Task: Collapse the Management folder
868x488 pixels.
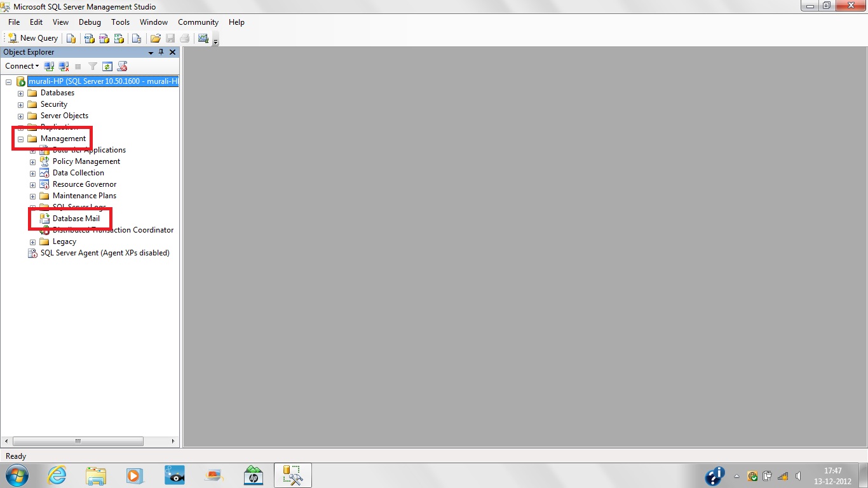Action: coord(20,139)
